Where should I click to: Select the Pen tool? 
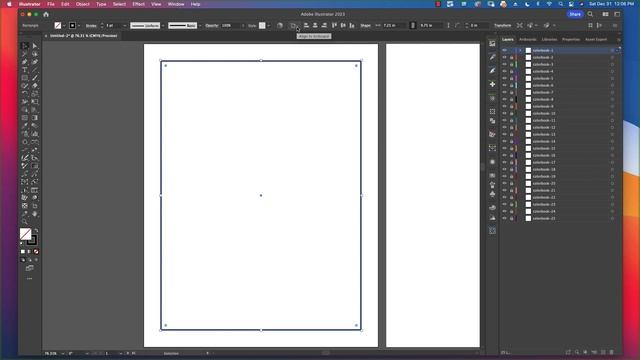(25, 62)
